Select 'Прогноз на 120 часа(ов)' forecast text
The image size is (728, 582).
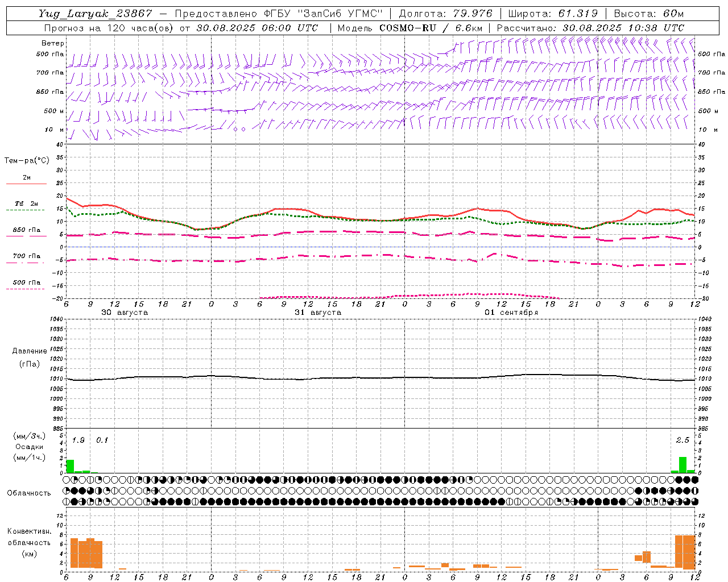pyautogui.click(x=109, y=28)
